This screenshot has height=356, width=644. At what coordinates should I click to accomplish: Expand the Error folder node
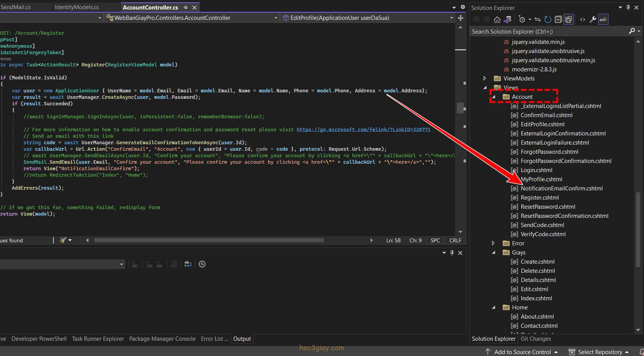tap(493, 243)
